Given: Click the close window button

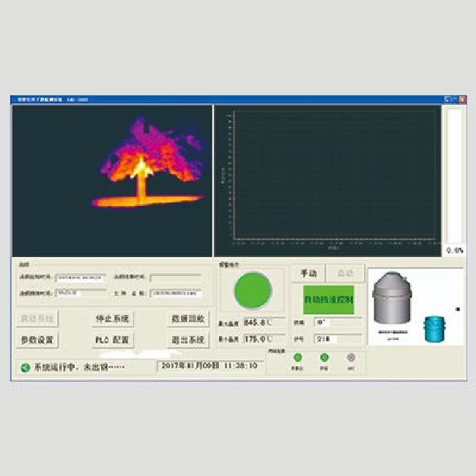Looking at the screenshot, I should [462, 99].
